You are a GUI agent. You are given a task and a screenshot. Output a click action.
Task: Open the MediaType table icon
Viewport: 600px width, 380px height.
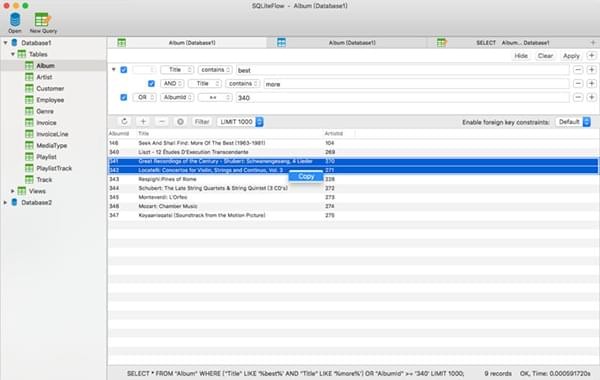coord(29,145)
